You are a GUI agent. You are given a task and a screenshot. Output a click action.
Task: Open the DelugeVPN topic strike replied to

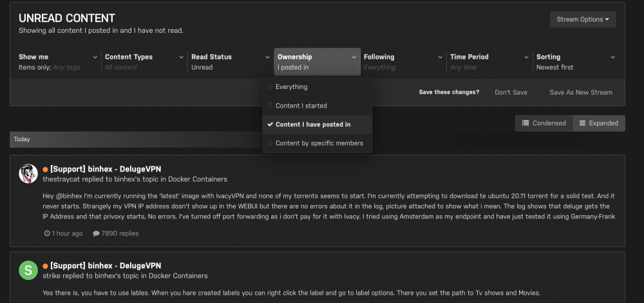(x=106, y=266)
